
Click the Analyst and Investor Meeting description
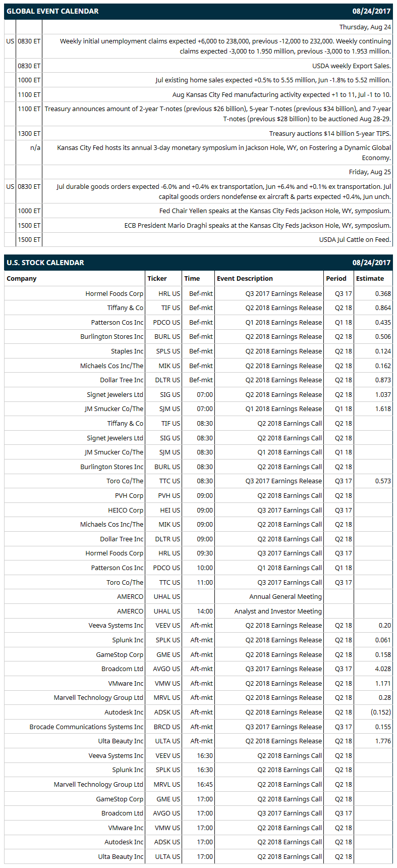click(x=278, y=611)
